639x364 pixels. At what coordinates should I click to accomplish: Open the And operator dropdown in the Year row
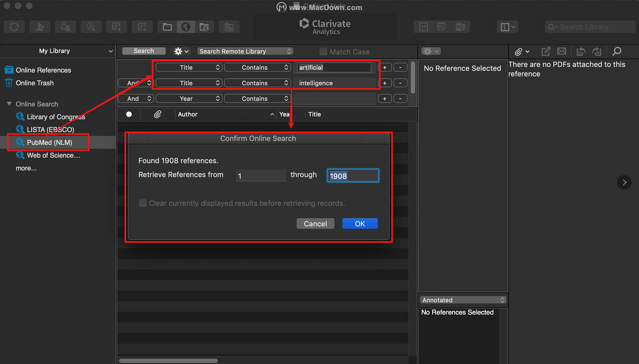click(x=136, y=98)
